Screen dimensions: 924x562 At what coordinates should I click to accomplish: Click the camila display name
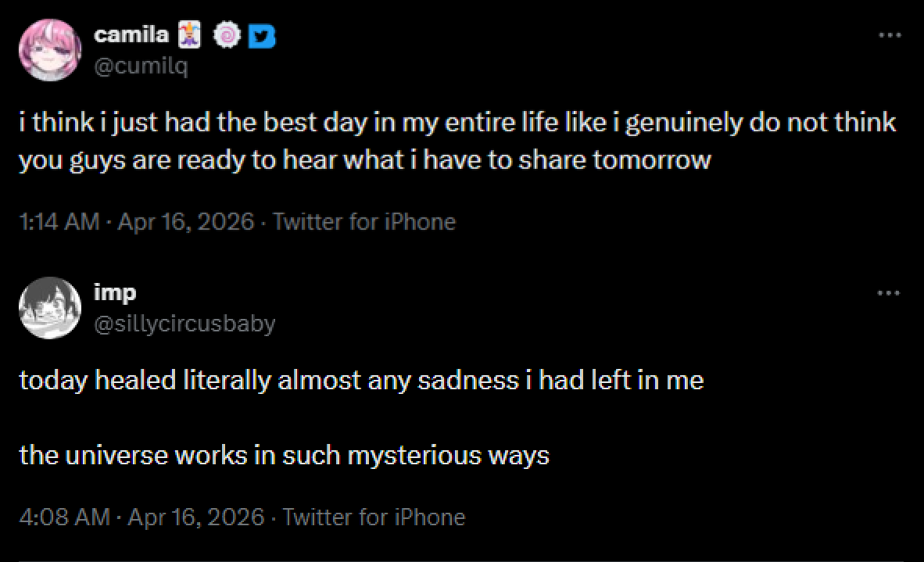point(131,35)
